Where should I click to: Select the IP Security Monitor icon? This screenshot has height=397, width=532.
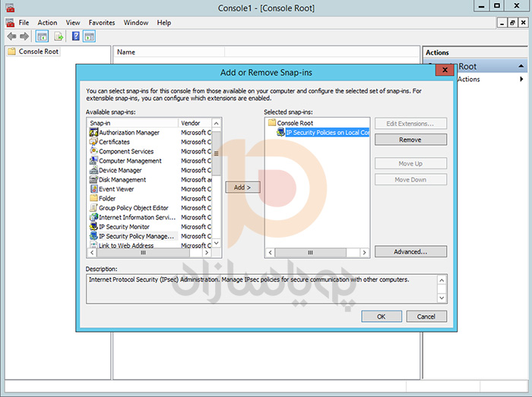coord(93,227)
